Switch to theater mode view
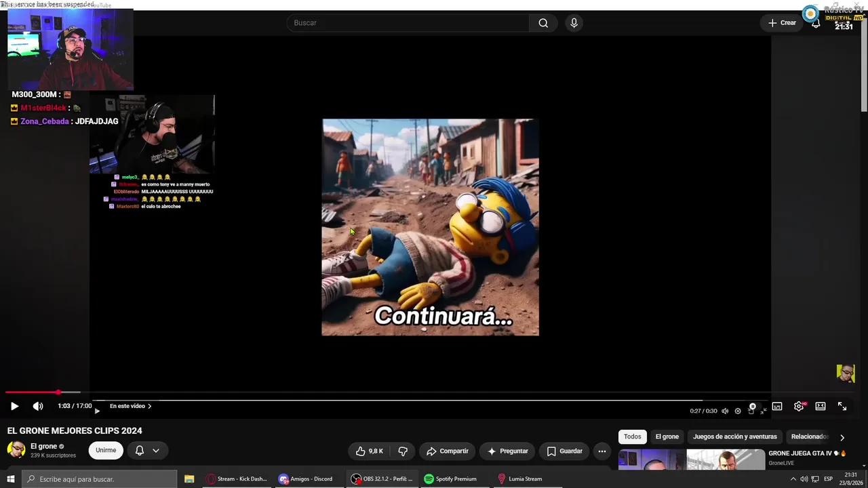 click(821, 406)
